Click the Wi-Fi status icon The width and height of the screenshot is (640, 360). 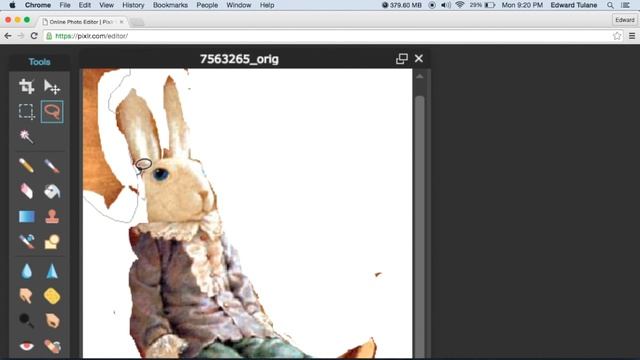(x=460, y=5)
